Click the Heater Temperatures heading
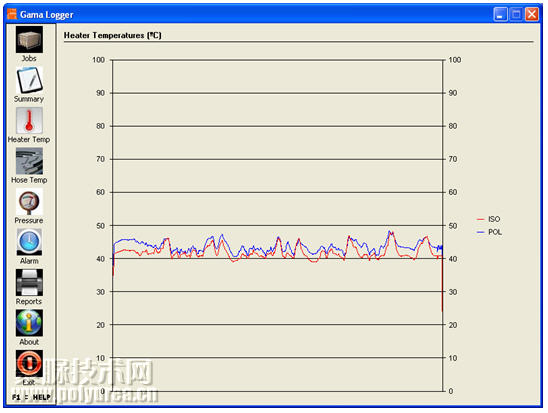Screen dimensions: 548x413 coord(113,35)
